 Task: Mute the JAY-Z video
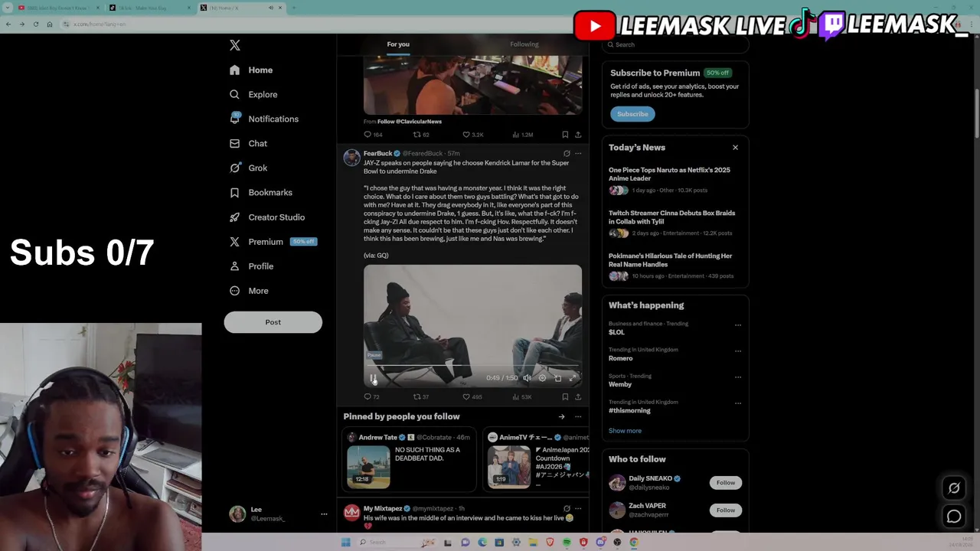tap(527, 377)
